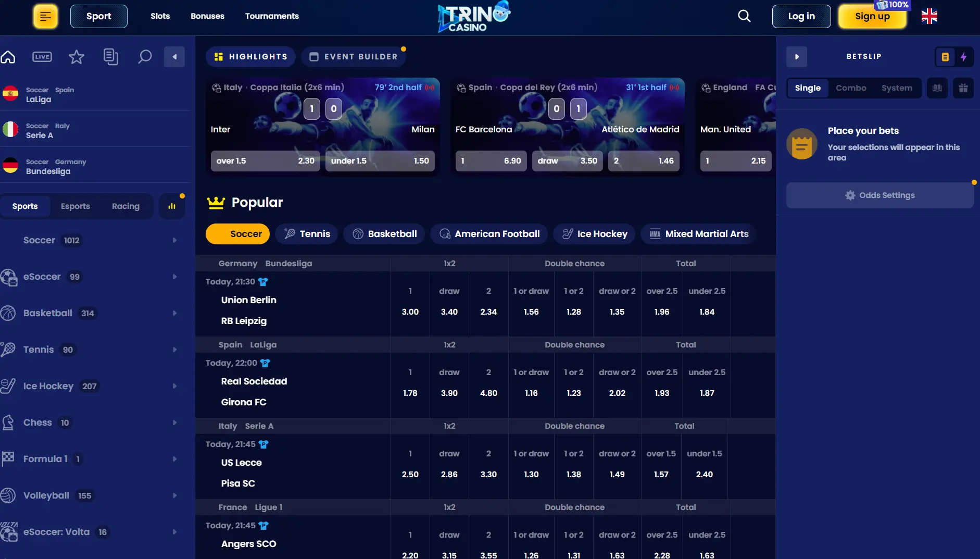
Task: Open statistics bar chart icon
Action: [x=172, y=206]
